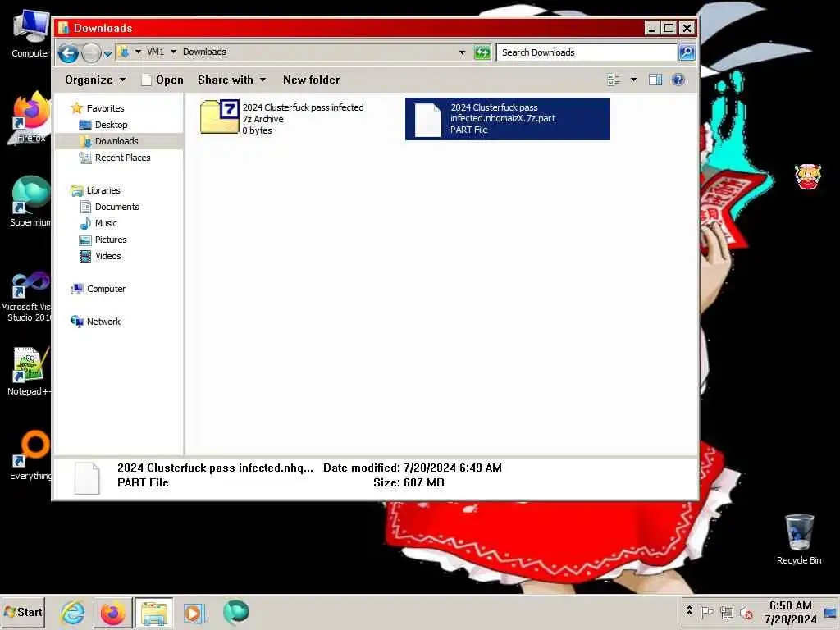The width and height of the screenshot is (840, 630).
Task: Click Windows Explorer taskbar button
Action: click(x=153, y=612)
